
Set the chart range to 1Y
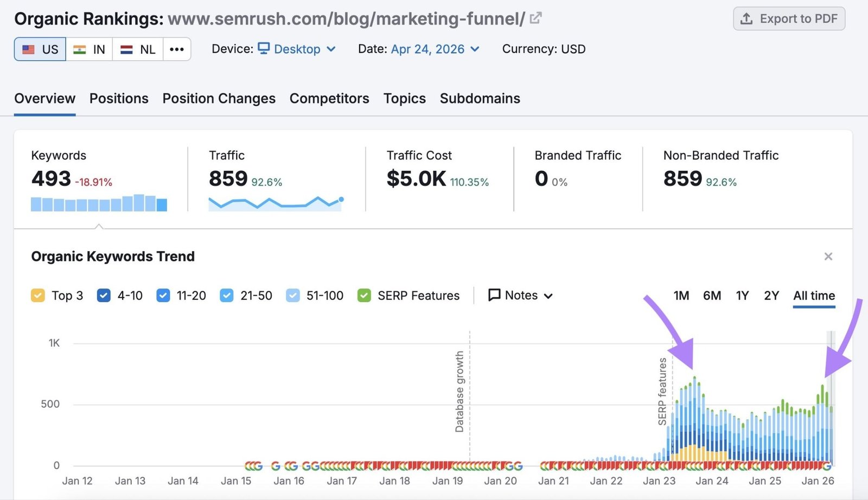[742, 296]
